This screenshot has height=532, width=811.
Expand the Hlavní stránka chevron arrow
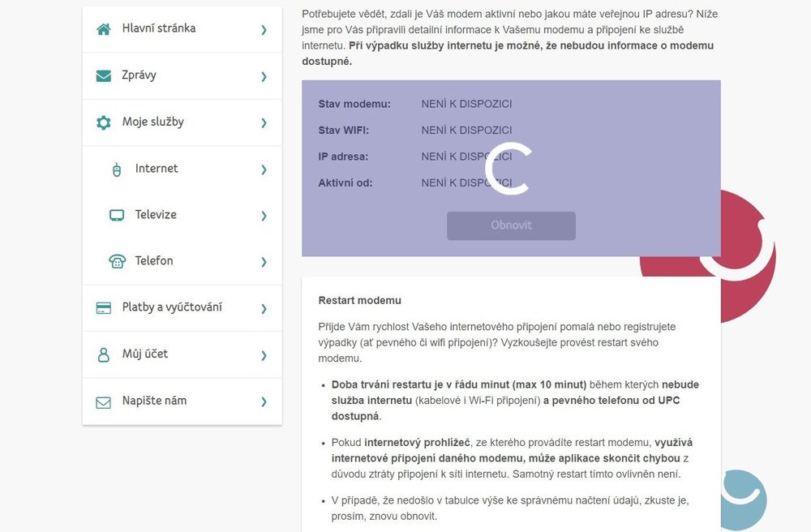264,30
